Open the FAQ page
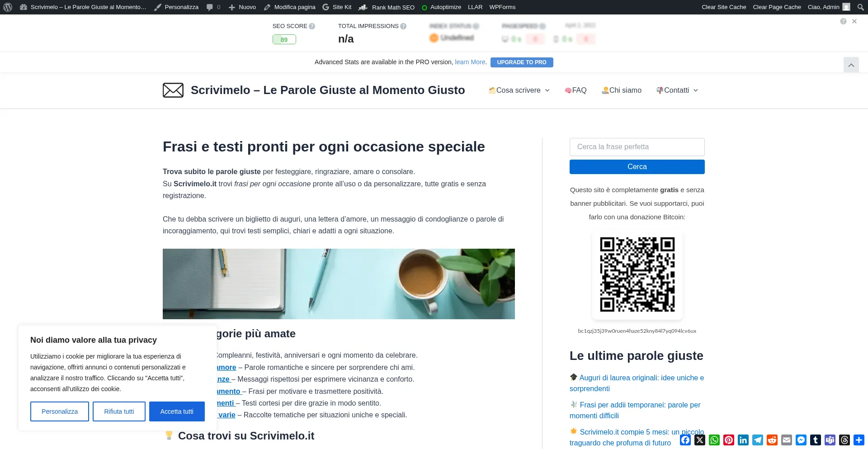Viewport: 868px width, 449px height. coord(576,90)
